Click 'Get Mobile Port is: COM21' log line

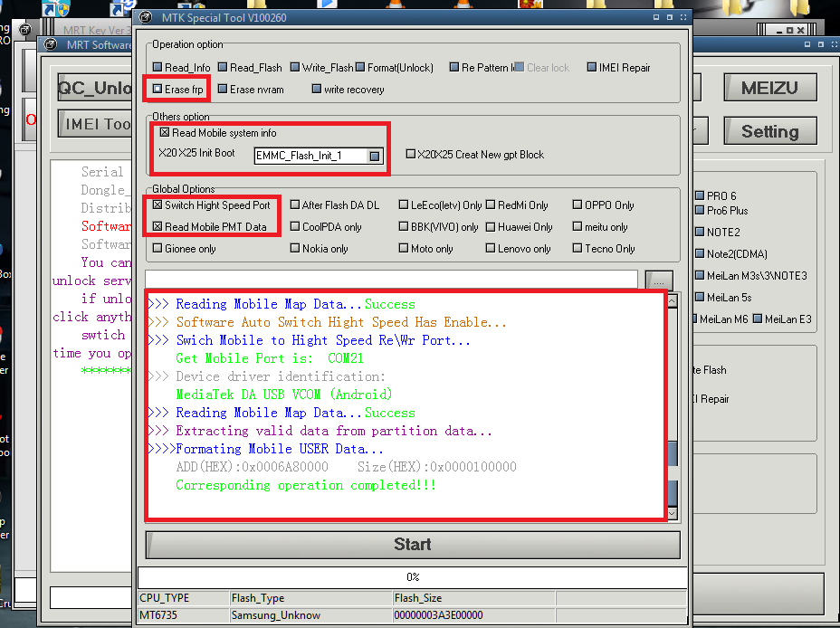(x=270, y=358)
